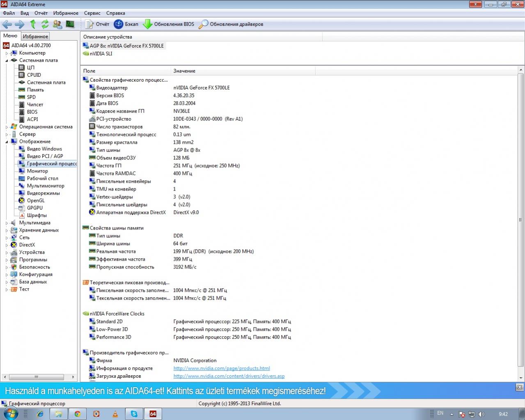The image size is (525, 420).
Task: Expand the Операционная система node
Action: coord(7,127)
